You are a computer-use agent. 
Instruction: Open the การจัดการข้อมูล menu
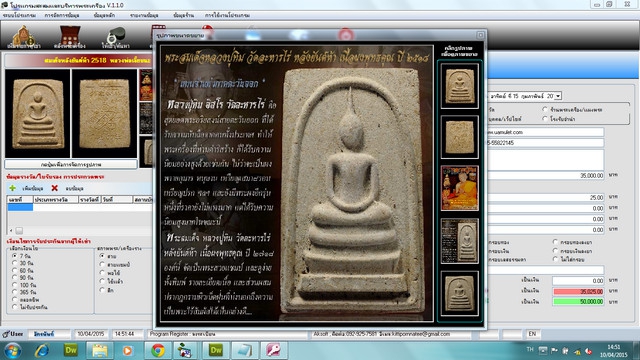(x=62, y=15)
